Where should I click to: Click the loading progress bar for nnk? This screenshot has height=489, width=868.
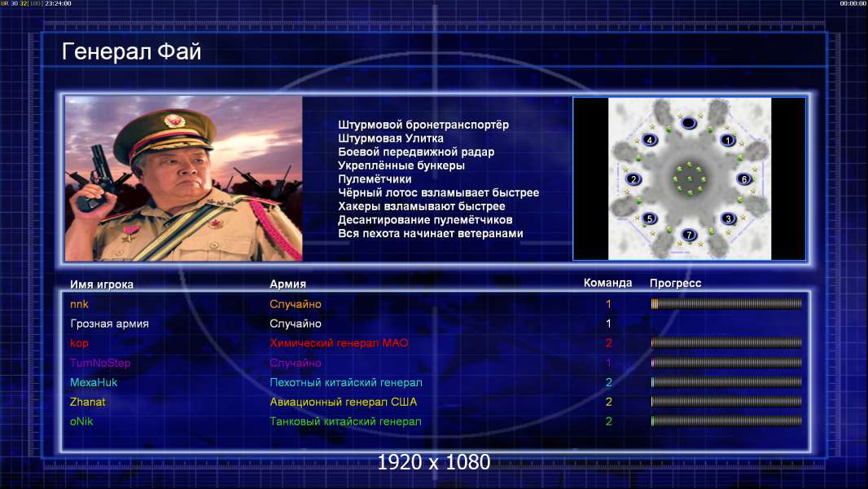click(x=726, y=303)
